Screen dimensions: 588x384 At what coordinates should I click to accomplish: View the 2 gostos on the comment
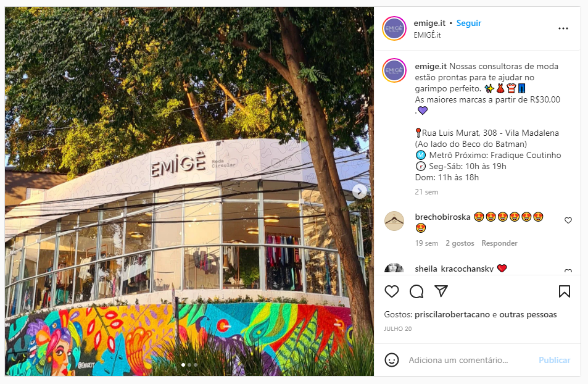(460, 243)
